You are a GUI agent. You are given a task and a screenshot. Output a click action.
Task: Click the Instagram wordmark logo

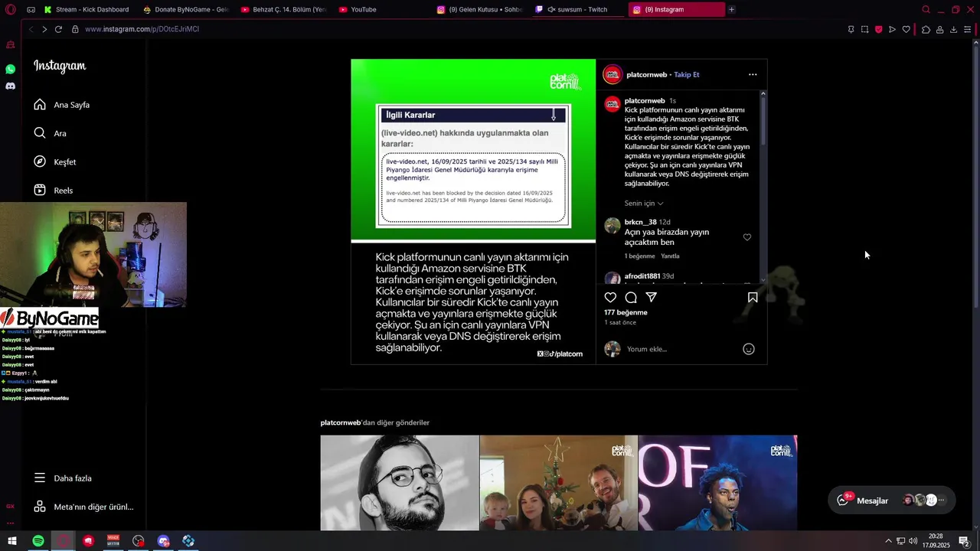tap(60, 66)
